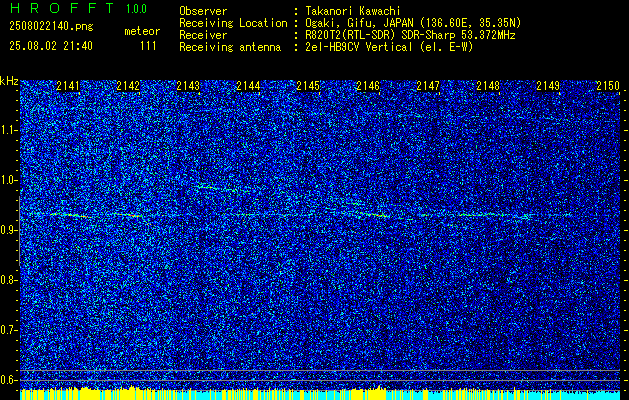
Task: Click the 2el-HB9CV Vertical antenna text
Action: 390,47
